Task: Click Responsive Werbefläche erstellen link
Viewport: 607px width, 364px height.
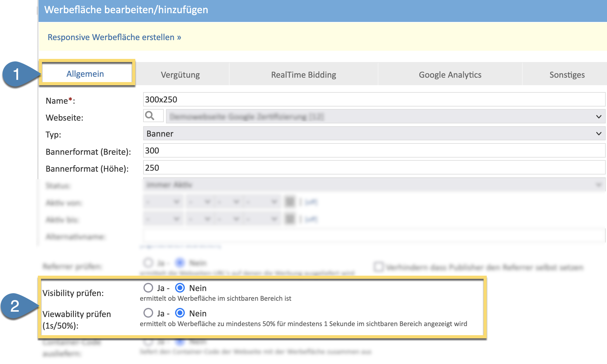Action: (x=114, y=37)
